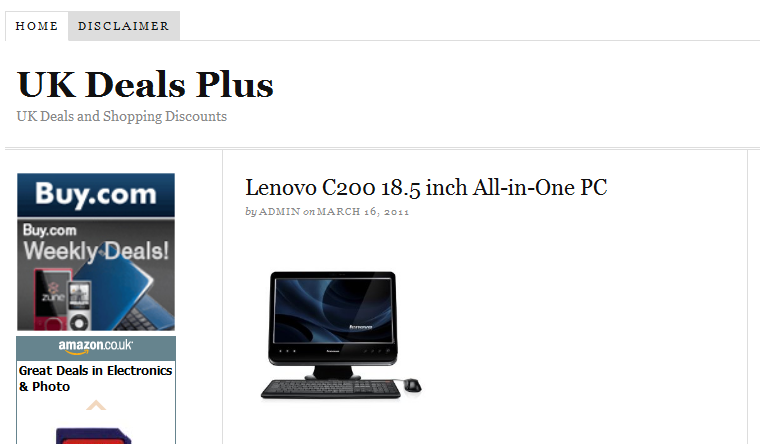Image resolution: width=760 pixels, height=444 pixels.
Task: Click the UK Deals and Shopping Discounts tagline
Action: click(122, 116)
